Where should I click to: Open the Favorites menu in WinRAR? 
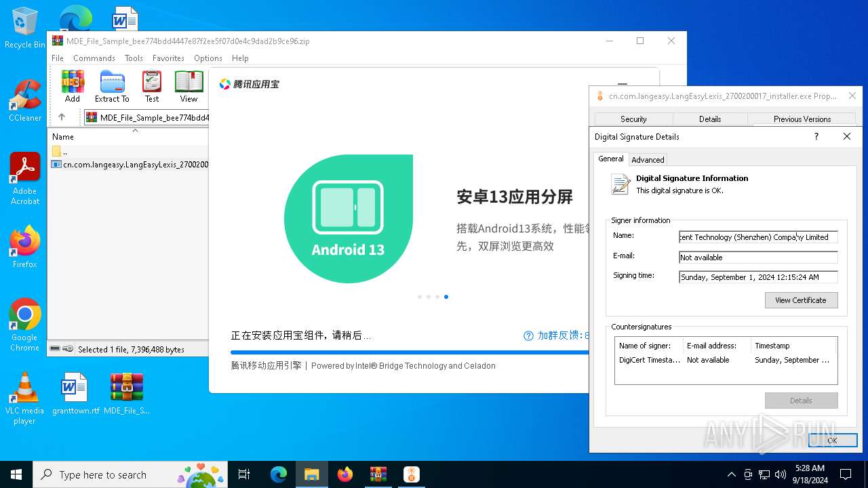point(168,58)
